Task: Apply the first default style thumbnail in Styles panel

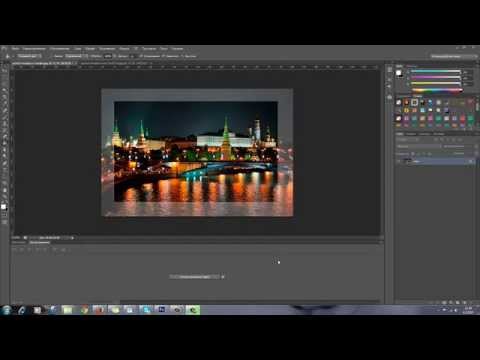Action: pos(398,102)
